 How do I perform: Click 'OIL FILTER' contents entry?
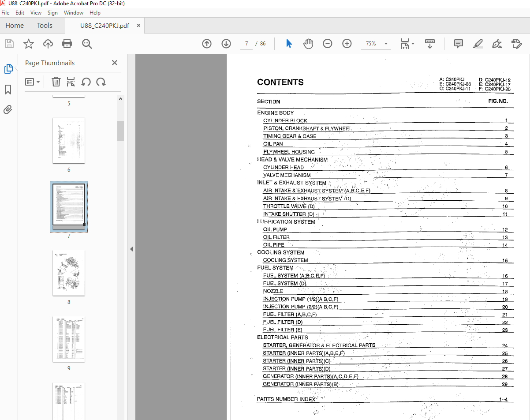coord(276,237)
